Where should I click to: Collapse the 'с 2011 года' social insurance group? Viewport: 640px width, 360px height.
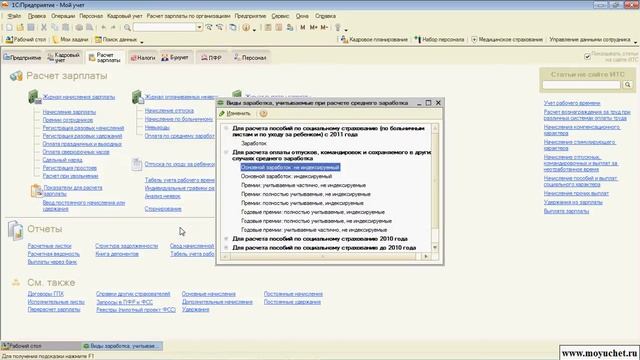point(226,128)
